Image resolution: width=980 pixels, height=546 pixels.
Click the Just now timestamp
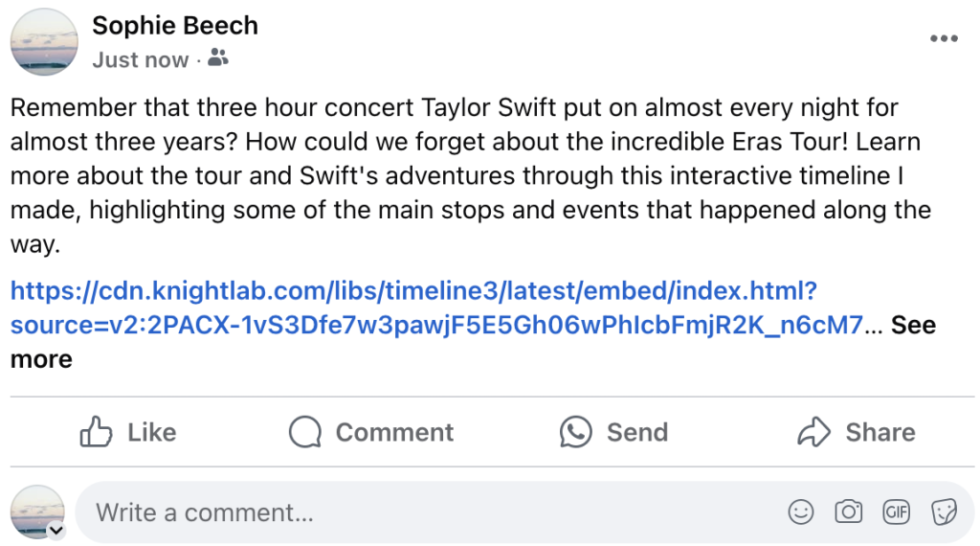140,59
